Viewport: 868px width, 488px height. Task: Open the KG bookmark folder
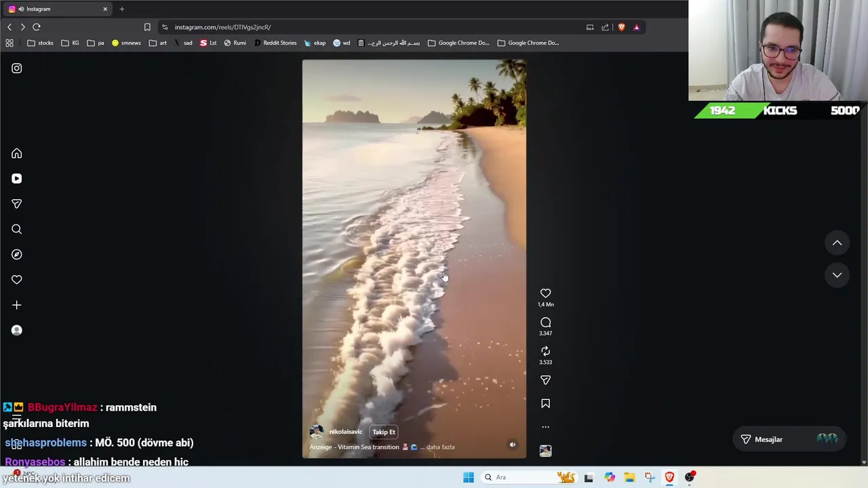70,43
